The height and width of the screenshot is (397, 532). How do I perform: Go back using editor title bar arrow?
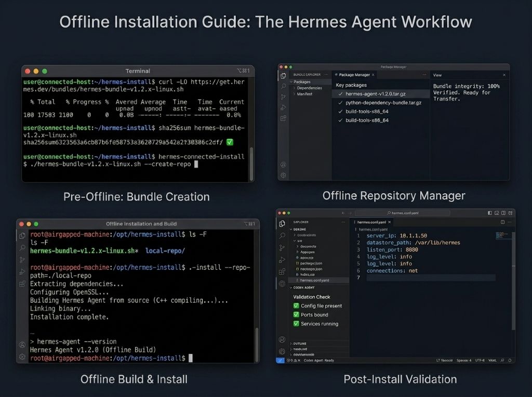[x=343, y=213]
